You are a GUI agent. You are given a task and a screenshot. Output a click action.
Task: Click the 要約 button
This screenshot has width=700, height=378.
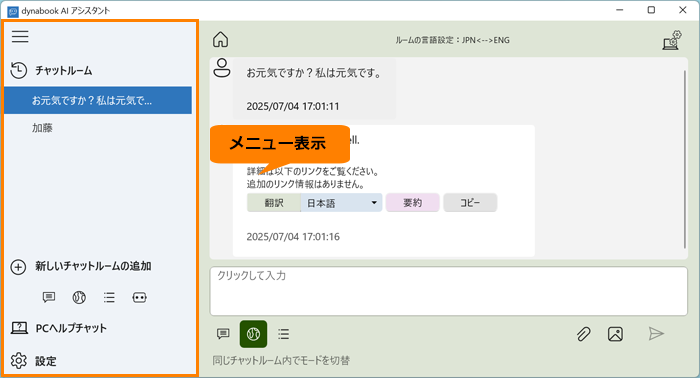click(x=412, y=203)
